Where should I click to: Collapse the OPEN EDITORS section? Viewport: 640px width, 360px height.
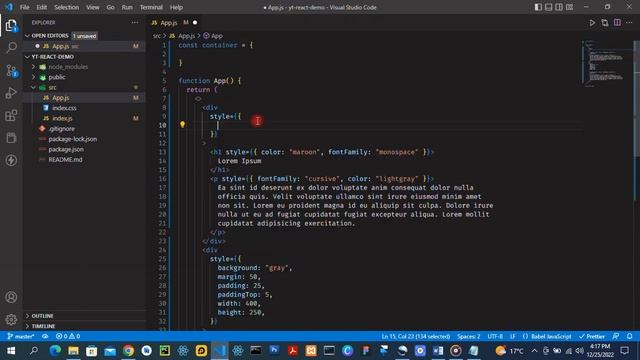coord(27,36)
